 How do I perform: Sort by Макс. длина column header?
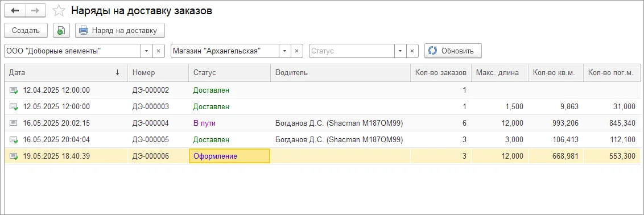coord(500,73)
